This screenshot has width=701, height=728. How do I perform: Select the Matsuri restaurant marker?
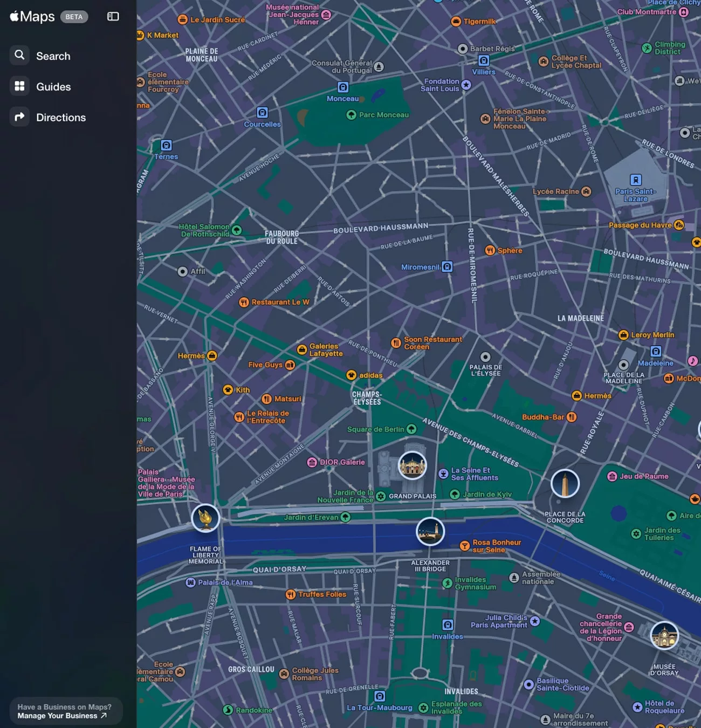pos(266,399)
